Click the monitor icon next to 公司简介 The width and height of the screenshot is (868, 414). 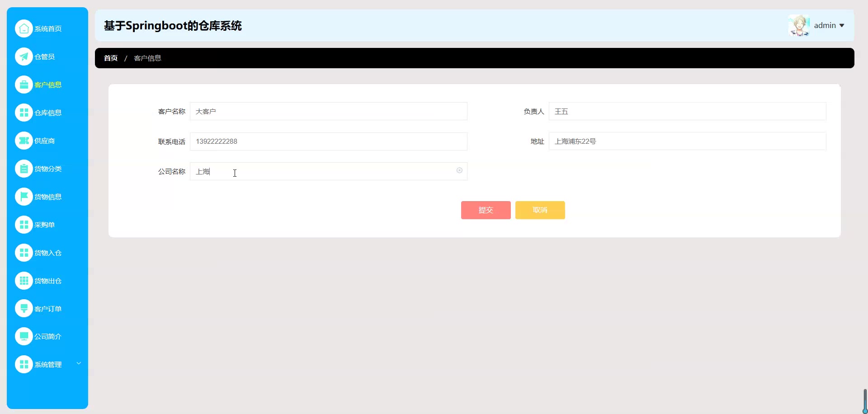pos(24,336)
